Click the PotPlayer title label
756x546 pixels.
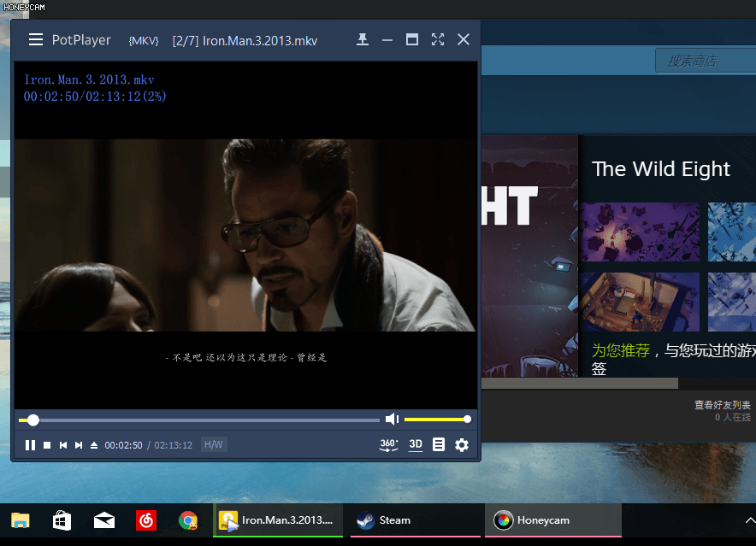coord(81,40)
